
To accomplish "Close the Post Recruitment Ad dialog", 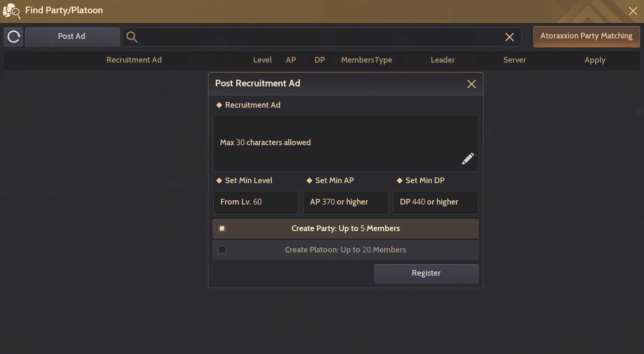I will (471, 84).
